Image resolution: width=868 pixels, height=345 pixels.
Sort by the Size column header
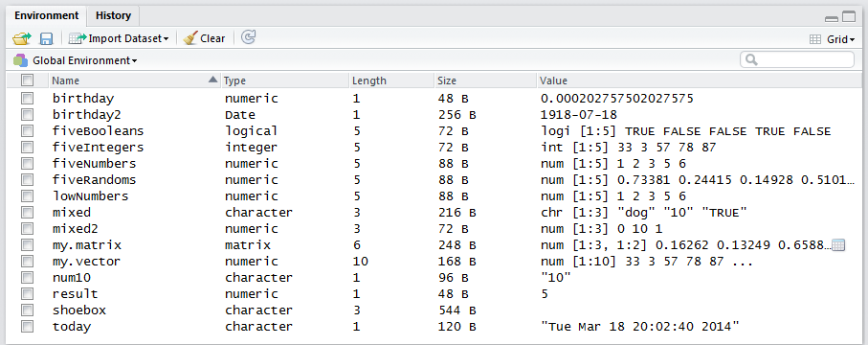(485, 80)
